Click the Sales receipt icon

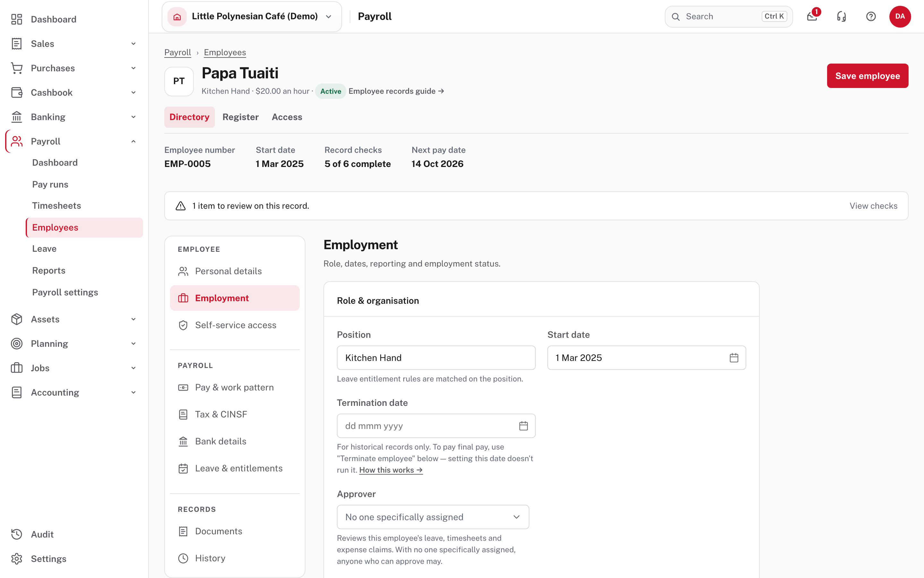[x=16, y=44]
